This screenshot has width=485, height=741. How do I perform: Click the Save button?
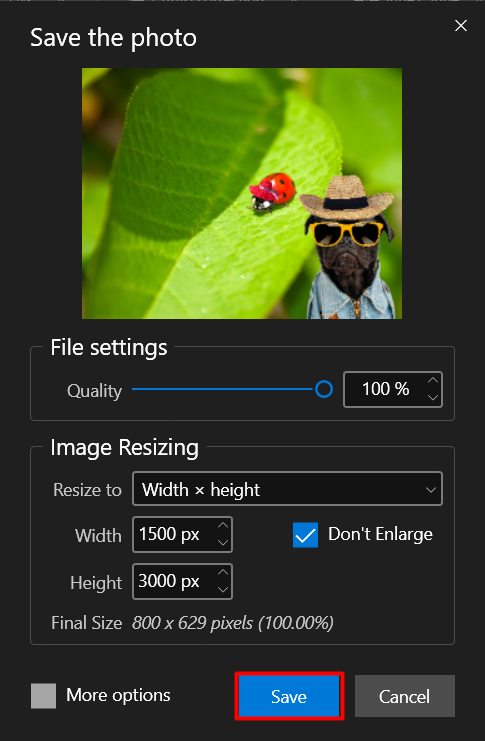289,696
